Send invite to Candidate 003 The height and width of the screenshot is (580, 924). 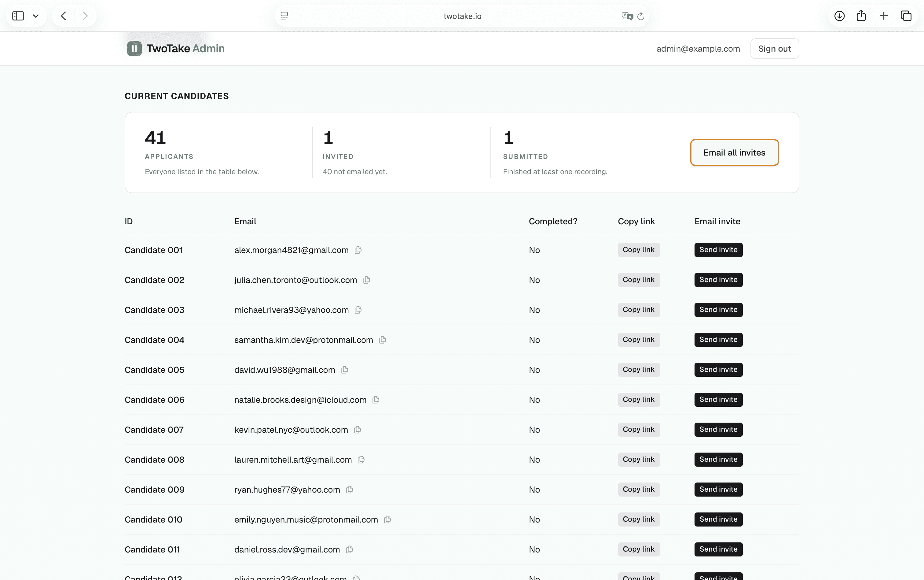[718, 310]
